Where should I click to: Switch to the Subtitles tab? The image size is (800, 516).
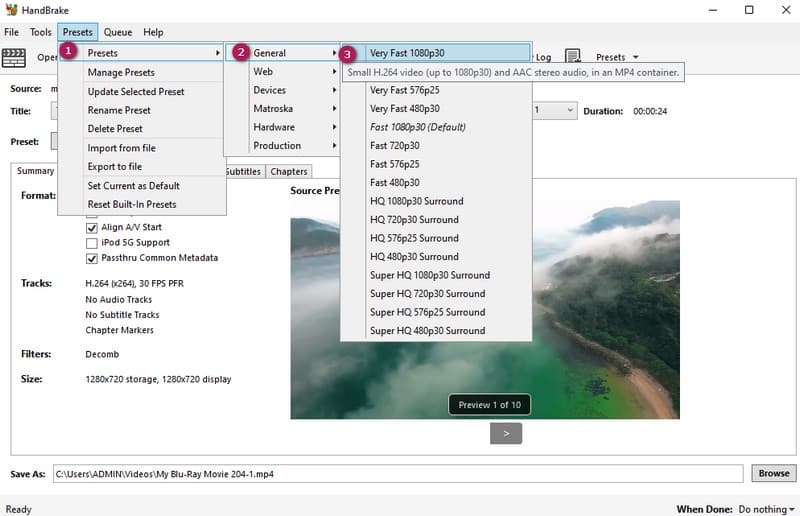coord(243,171)
